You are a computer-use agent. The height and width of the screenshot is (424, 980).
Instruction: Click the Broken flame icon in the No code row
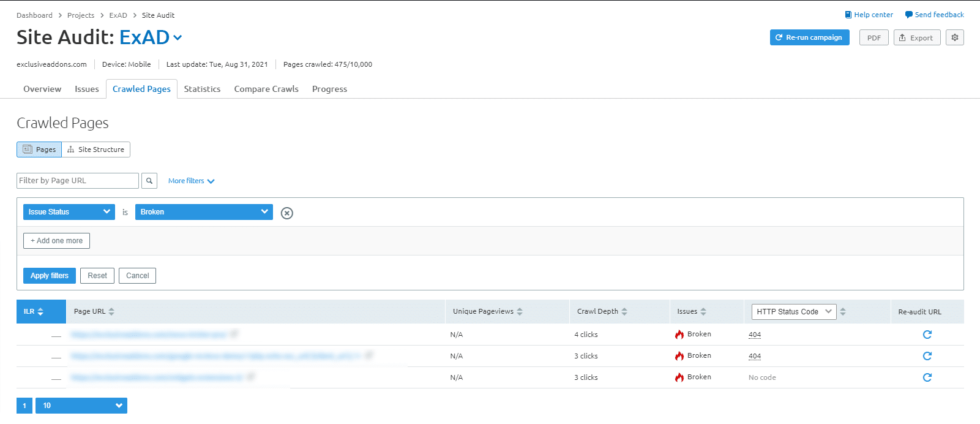click(x=679, y=377)
